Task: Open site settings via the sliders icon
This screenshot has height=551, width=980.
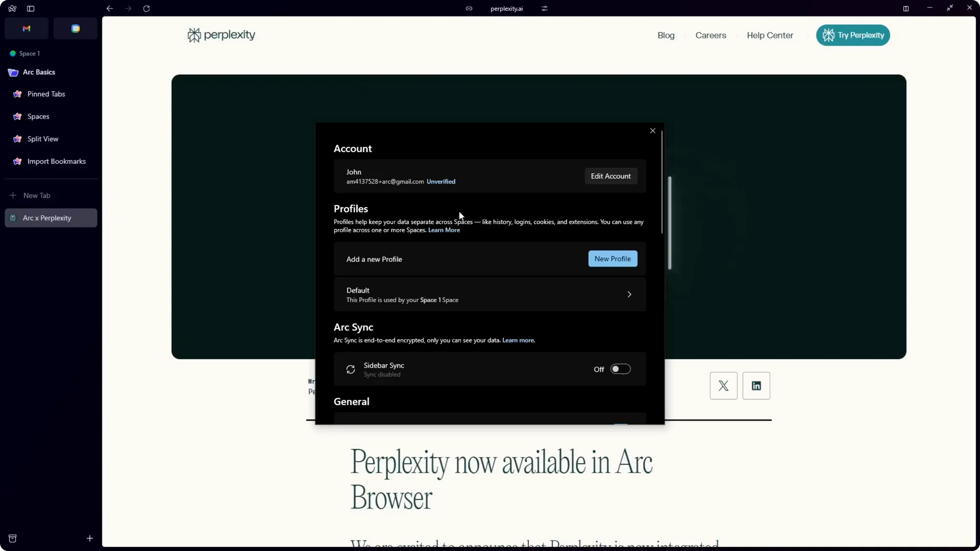Action: [545, 9]
